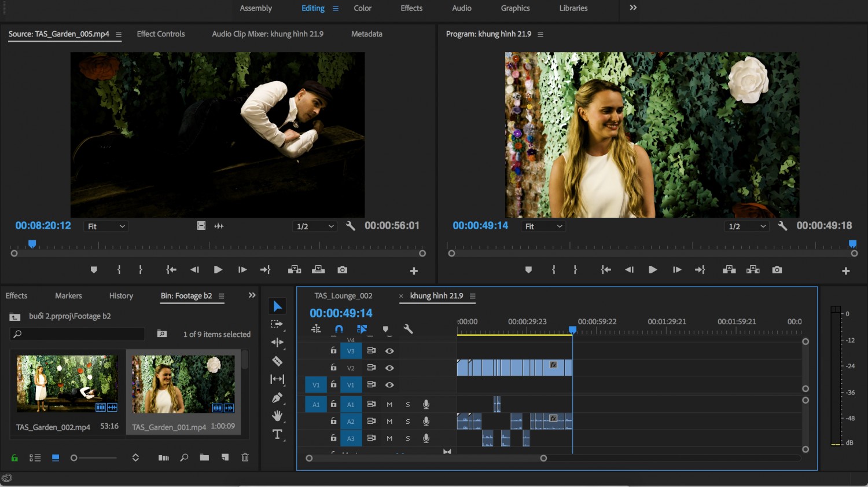Viewport: 868px width, 487px height.
Task: Select the Selection tool arrow
Action: click(x=277, y=306)
